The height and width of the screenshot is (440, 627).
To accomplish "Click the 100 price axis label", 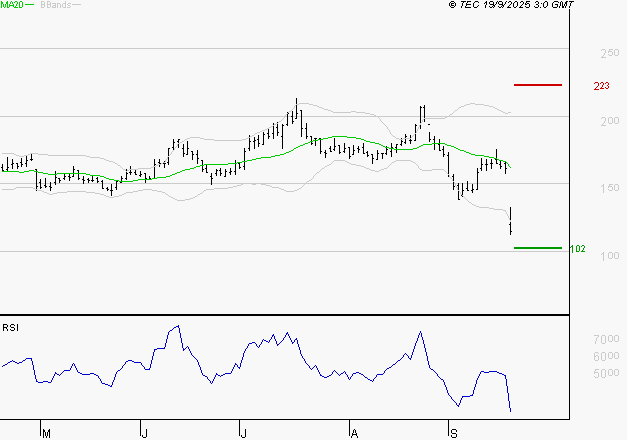I will (610, 256).
